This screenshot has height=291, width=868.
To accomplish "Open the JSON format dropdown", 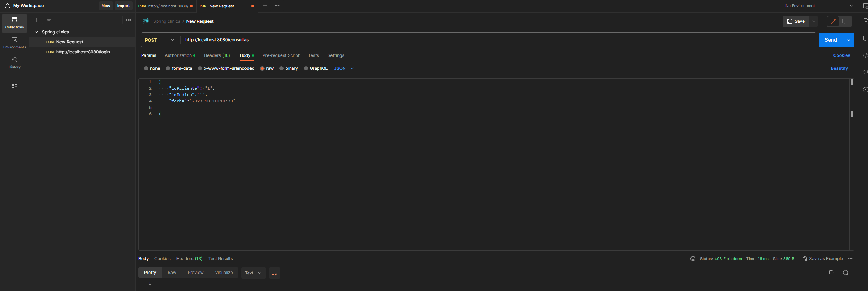I will point(344,68).
